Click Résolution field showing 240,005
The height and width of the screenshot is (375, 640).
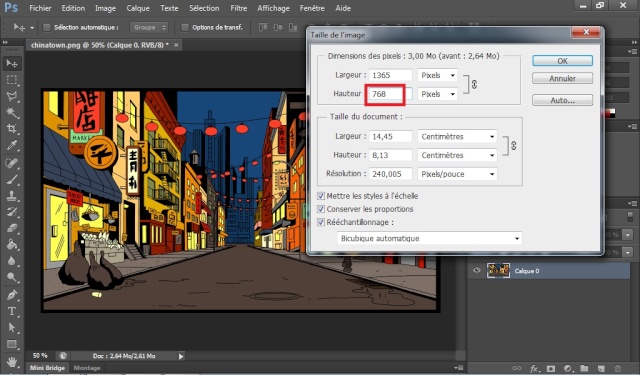pyautogui.click(x=390, y=174)
